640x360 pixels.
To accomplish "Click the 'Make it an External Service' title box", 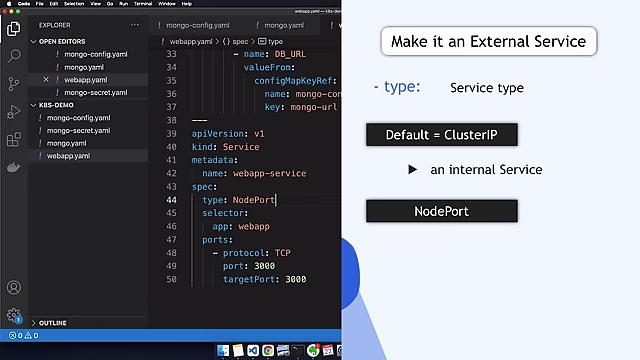I will [x=489, y=41].
